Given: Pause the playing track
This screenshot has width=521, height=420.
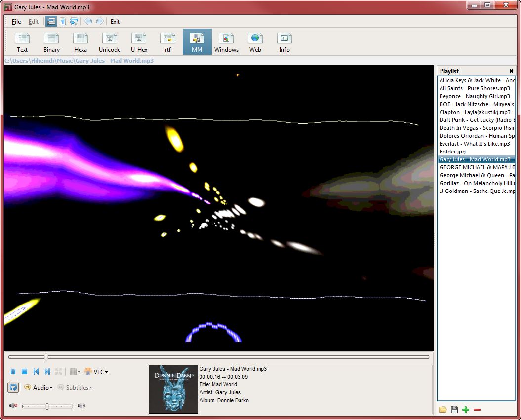Looking at the screenshot, I should point(13,372).
